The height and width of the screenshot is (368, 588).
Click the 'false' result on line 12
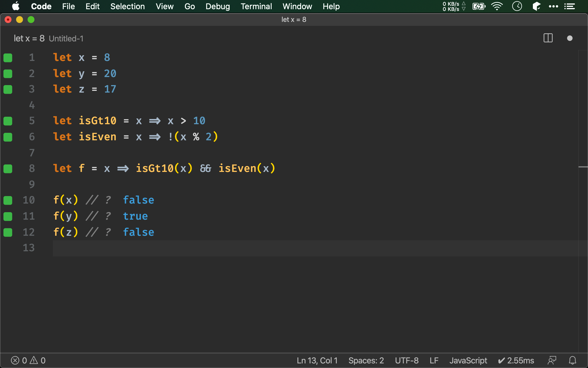click(139, 232)
